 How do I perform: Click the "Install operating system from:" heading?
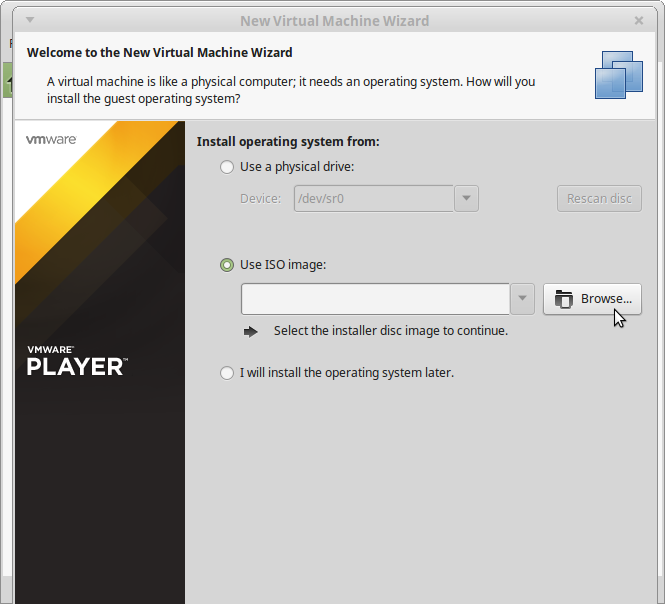tap(288, 142)
